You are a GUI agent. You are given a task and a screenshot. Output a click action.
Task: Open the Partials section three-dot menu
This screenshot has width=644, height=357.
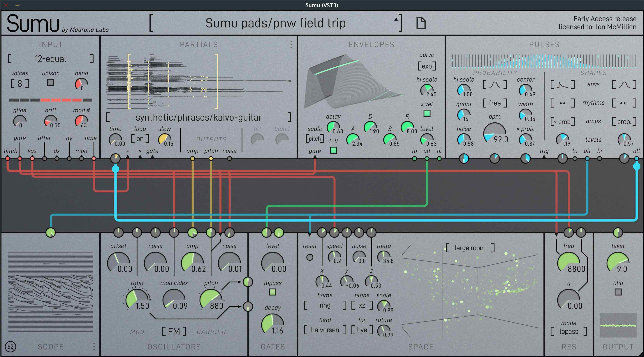(x=291, y=45)
